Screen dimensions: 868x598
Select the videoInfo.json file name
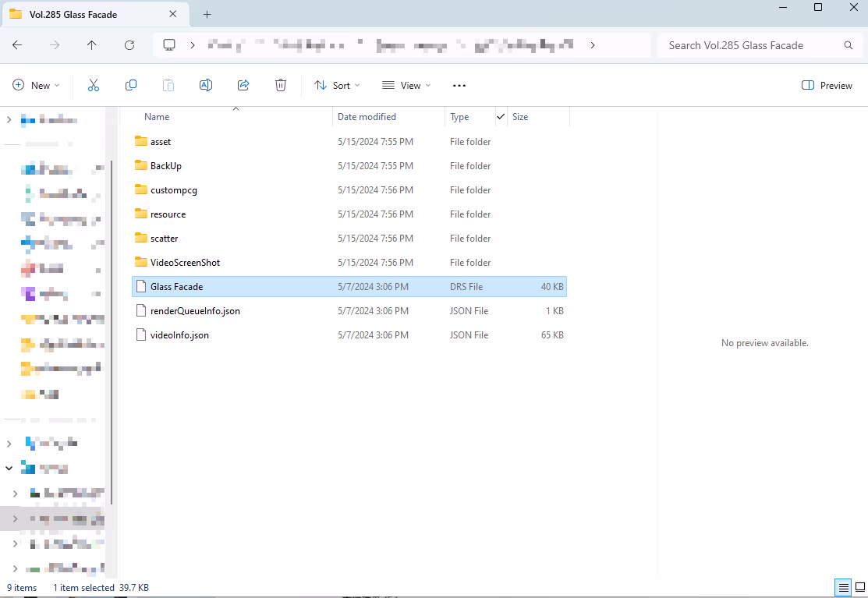click(x=179, y=335)
